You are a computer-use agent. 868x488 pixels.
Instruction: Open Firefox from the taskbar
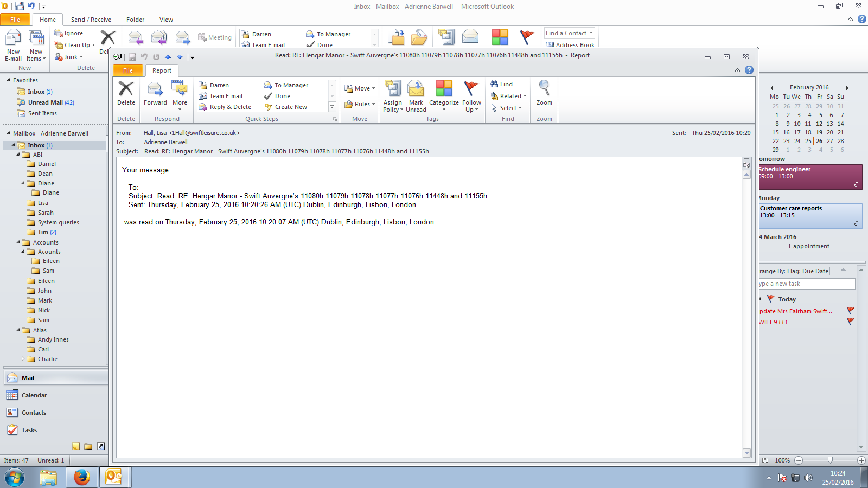[x=82, y=477]
